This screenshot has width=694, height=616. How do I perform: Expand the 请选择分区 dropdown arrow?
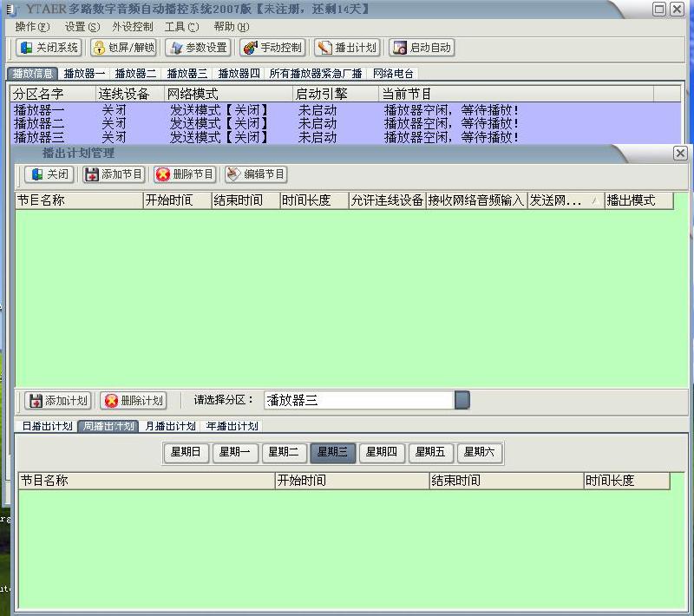[x=462, y=400]
